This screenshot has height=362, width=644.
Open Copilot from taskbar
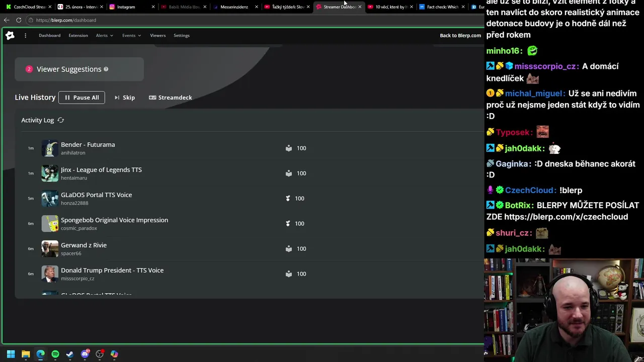coord(114,354)
